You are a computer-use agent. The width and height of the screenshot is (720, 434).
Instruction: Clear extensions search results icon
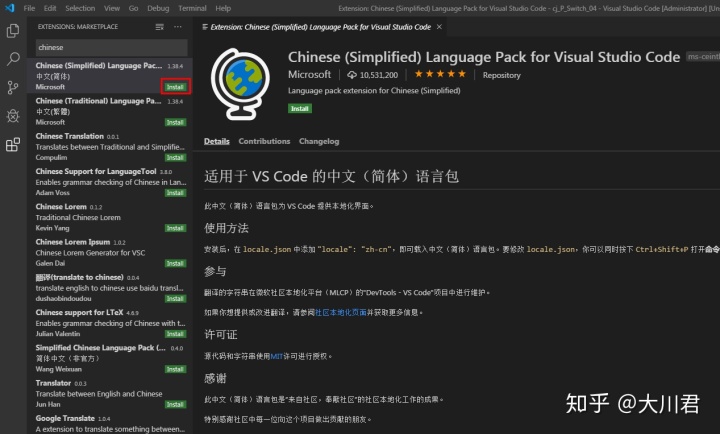click(x=159, y=27)
